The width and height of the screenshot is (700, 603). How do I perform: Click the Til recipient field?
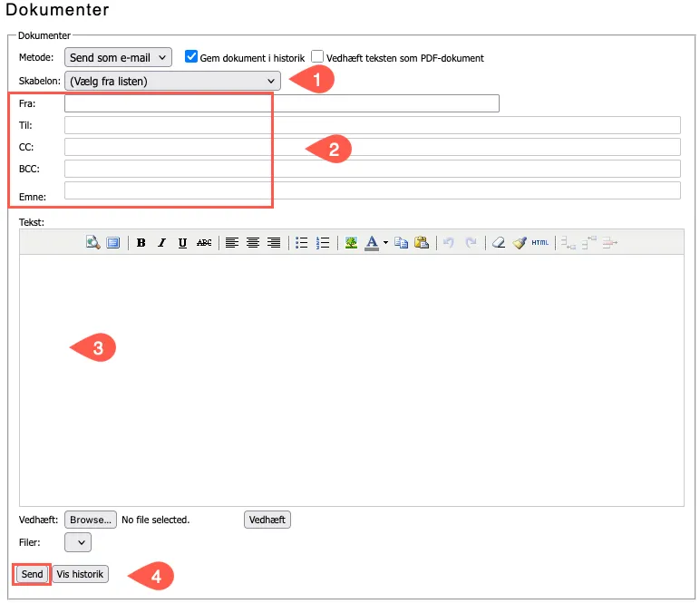(372, 125)
